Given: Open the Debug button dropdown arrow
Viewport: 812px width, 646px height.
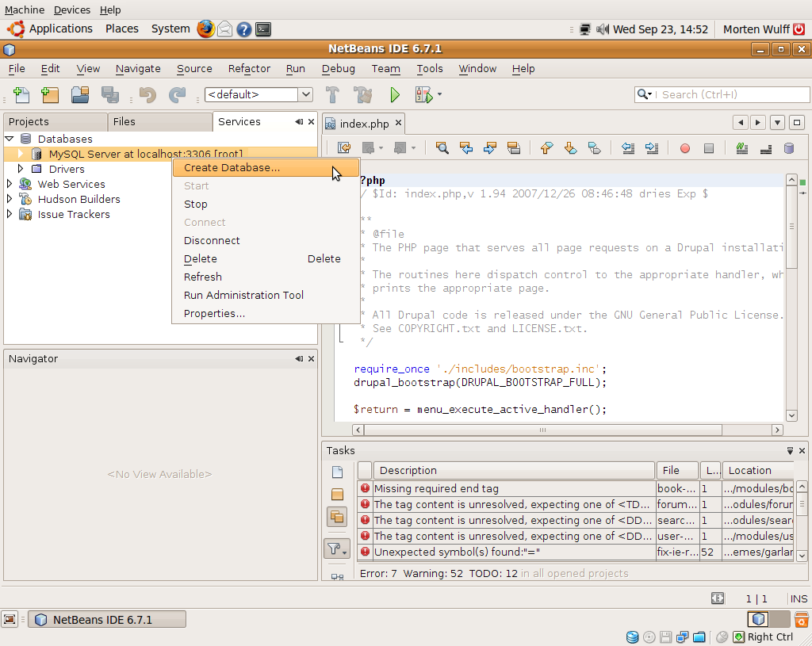Looking at the screenshot, I should click(439, 94).
